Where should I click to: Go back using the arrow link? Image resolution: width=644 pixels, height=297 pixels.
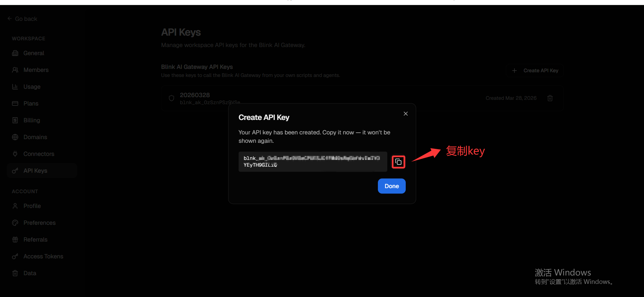[x=22, y=19]
